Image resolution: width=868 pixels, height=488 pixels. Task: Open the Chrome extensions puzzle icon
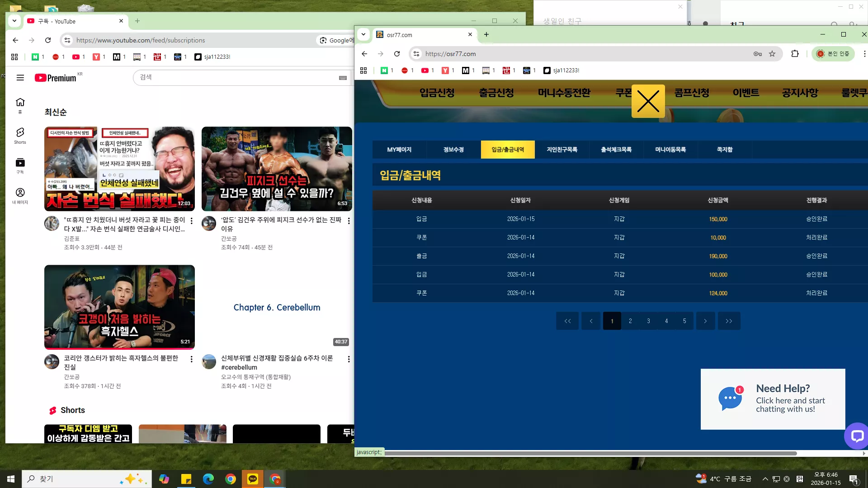[x=795, y=54]
